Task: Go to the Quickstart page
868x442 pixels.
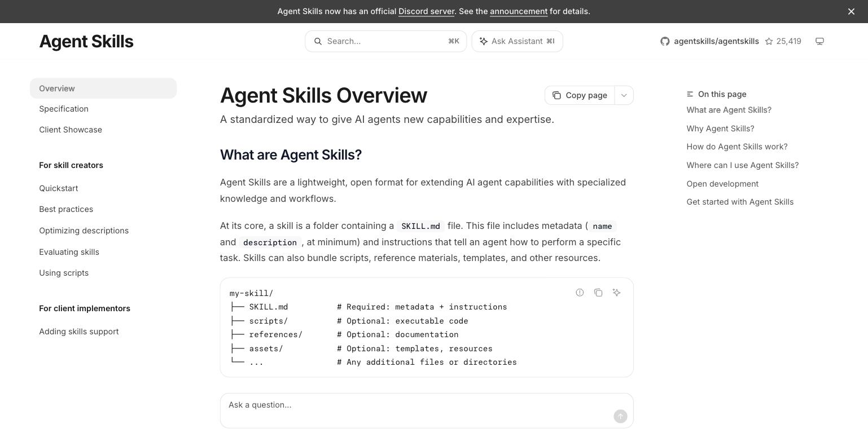Action: 59,188
